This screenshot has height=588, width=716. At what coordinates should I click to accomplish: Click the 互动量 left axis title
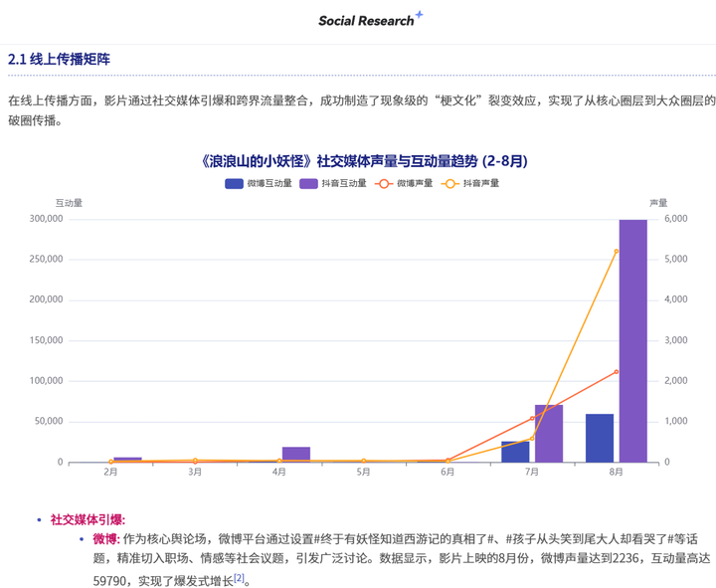click(x=69, y=203)
